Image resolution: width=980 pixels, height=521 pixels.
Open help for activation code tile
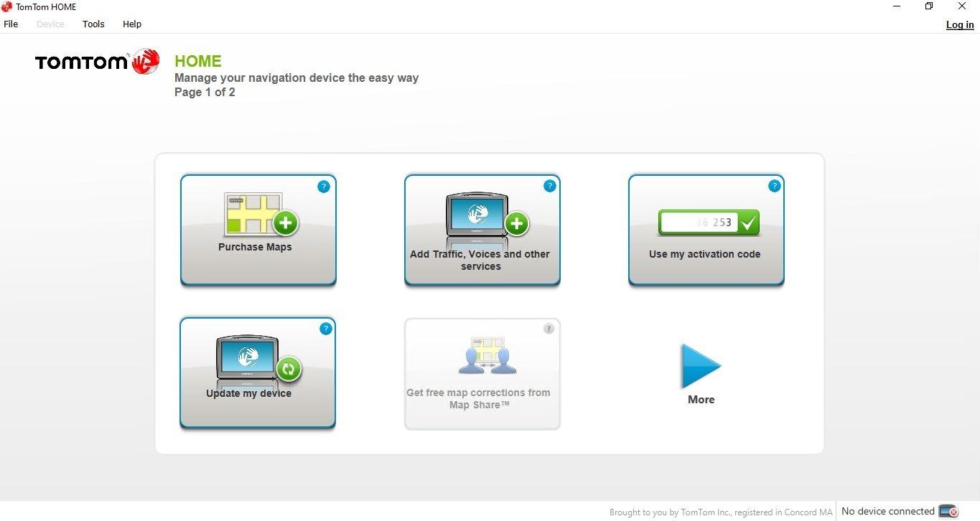coord(774,186)
